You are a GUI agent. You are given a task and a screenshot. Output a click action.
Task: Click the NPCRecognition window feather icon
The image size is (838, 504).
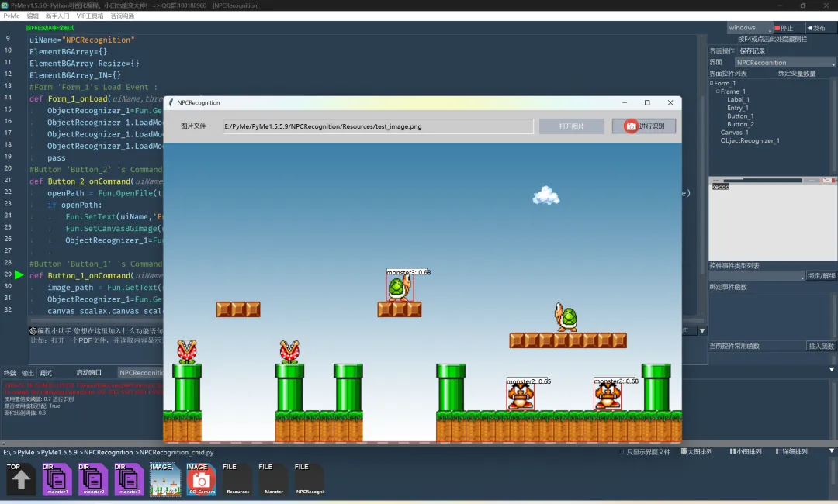pos(171,102)
